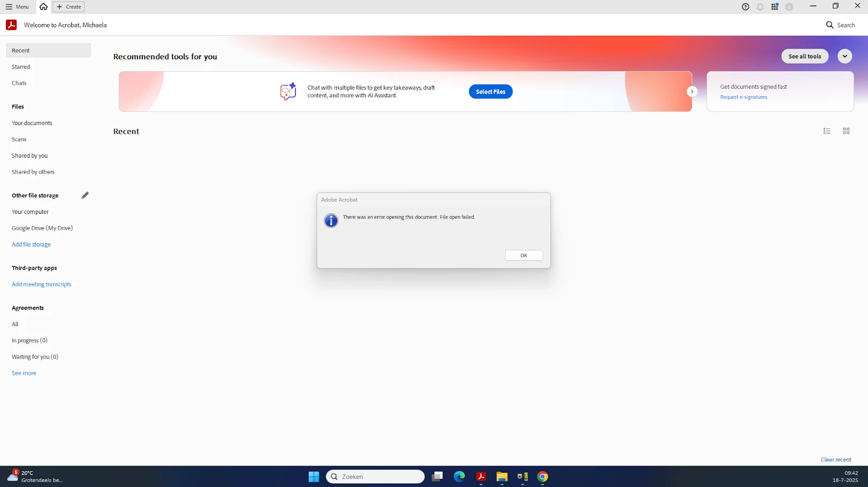Click the AI Assistant chat icon
The image size is (868, 487).
point(288,91)
